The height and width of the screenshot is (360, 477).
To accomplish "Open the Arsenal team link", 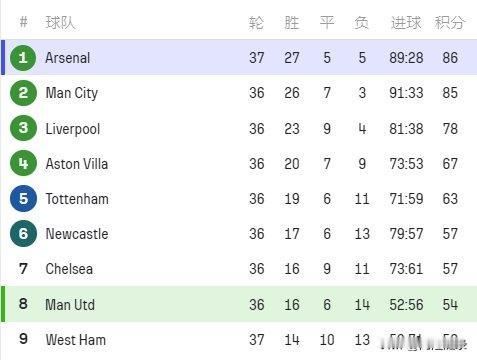I will 68,58.
